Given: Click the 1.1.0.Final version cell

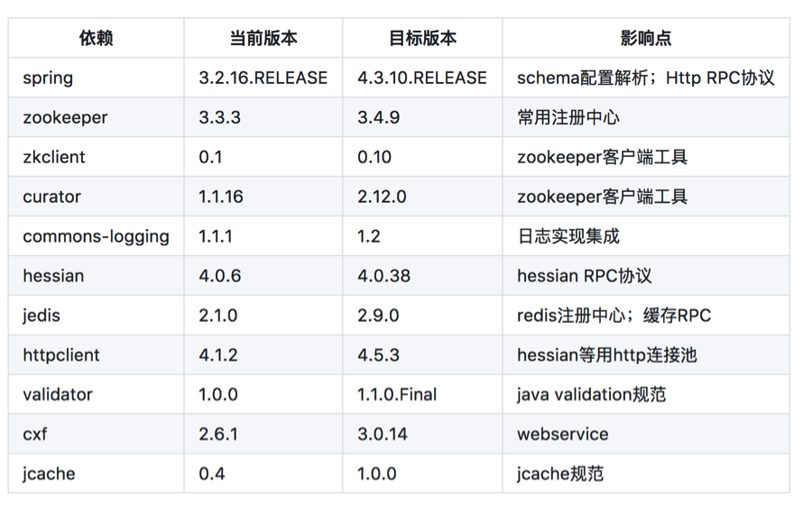Looking at the screenshot, I should pyautogui.click(x=422, y=395).
